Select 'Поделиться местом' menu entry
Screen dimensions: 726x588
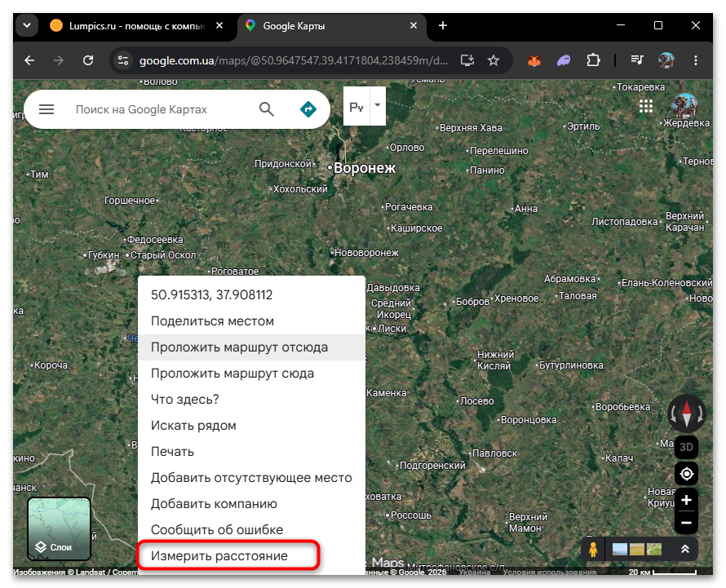pos(251,321)
